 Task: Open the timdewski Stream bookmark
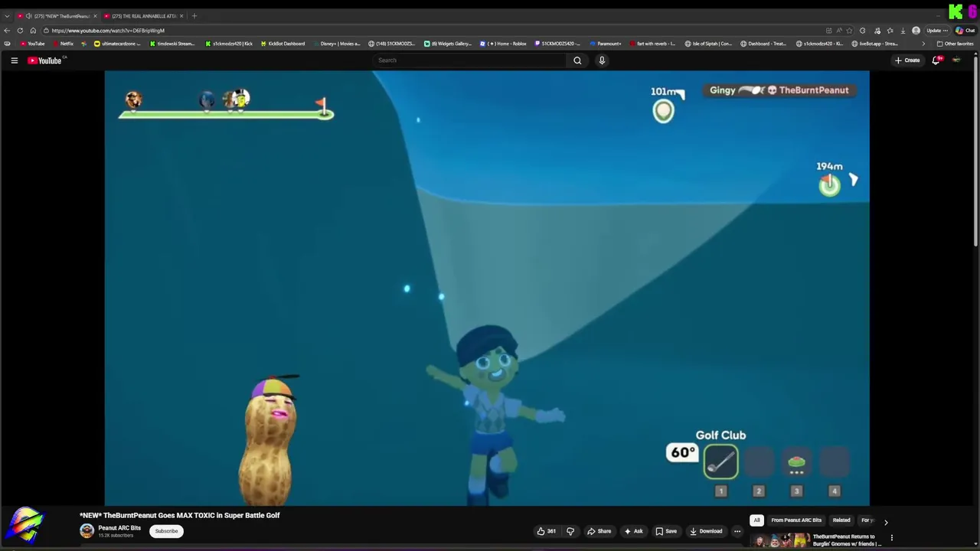[x=172, y=44]
